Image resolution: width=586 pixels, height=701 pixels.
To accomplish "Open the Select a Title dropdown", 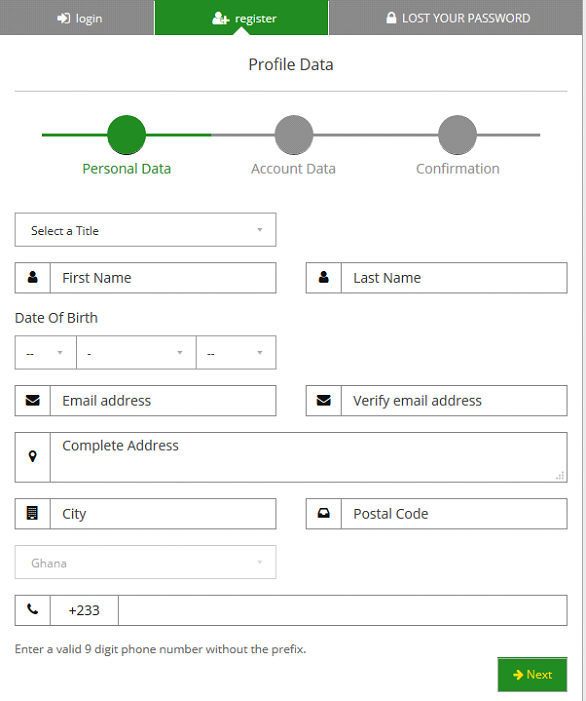I will tap(145, 230).
